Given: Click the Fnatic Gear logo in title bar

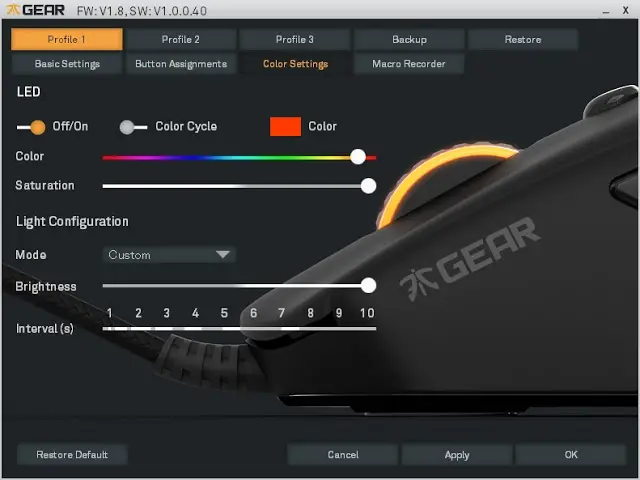Looking at the screenshot, I should (x=36, y=10).
